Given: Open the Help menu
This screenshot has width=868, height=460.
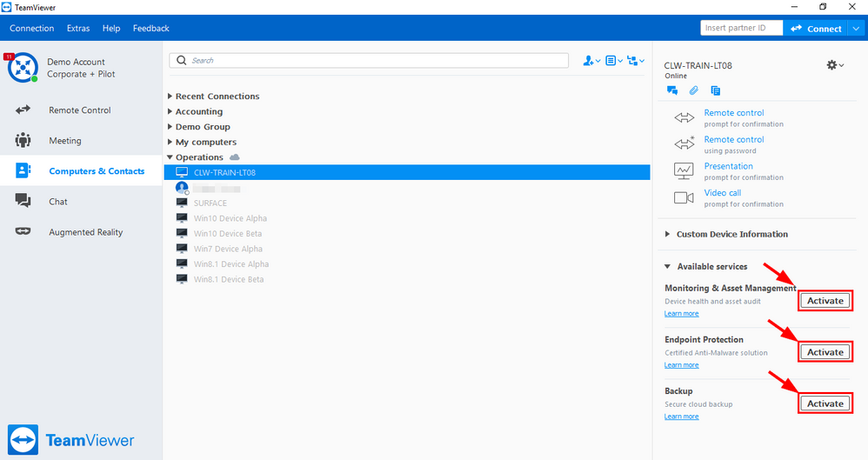Looking at the screenshot, I should coord(111,28).
